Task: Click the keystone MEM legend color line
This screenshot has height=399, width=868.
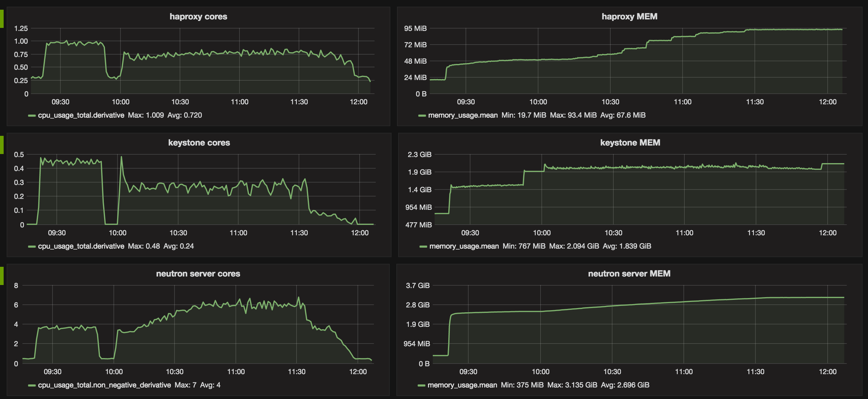Action: tap(423, 246)
